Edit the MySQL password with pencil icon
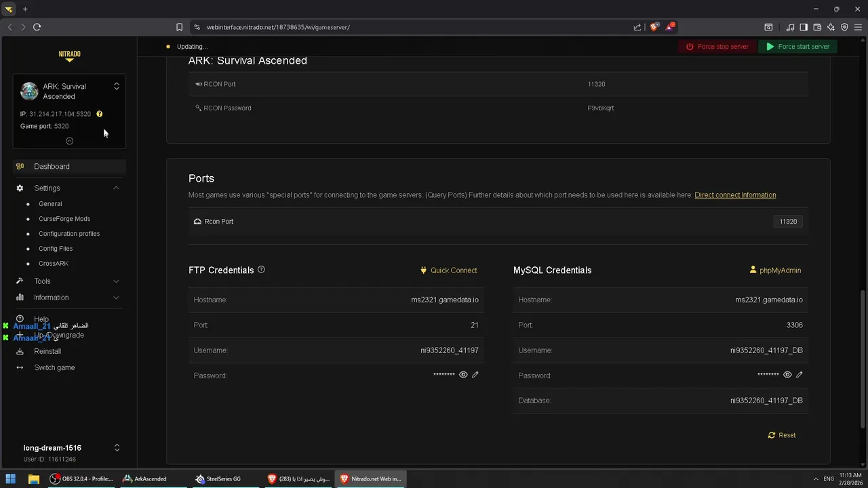868x488 pixels. [800, 375]
